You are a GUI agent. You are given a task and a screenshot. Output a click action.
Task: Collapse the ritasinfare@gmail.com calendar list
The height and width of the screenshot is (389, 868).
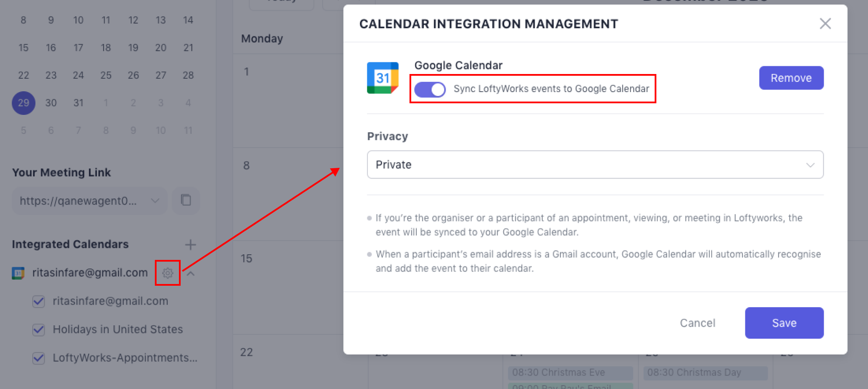(191, 273)
